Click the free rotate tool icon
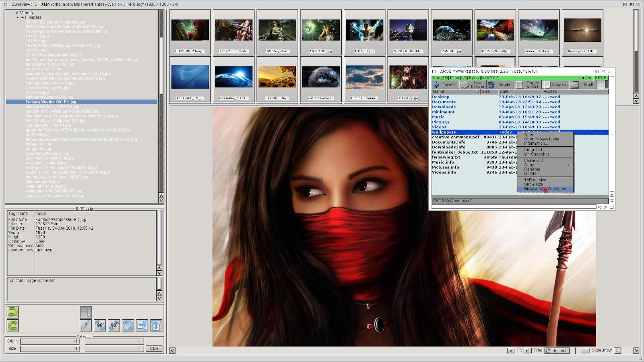 (128, 325)
